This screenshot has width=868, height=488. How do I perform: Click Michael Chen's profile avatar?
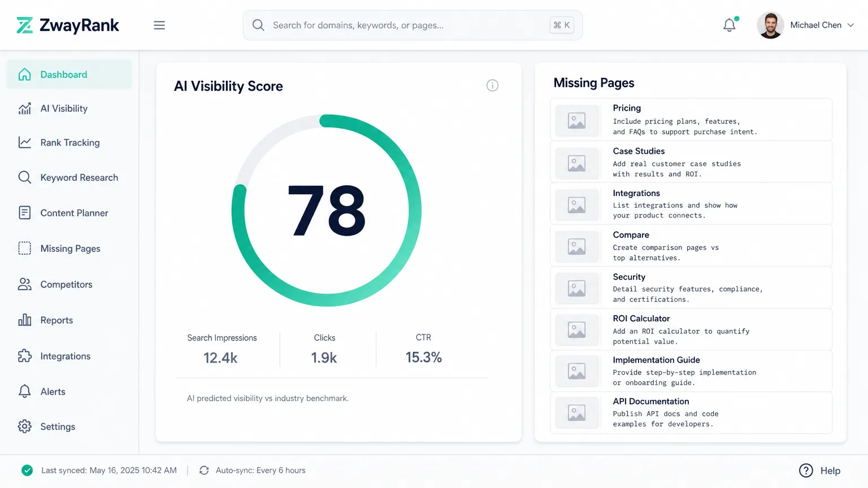click(770, 25)
